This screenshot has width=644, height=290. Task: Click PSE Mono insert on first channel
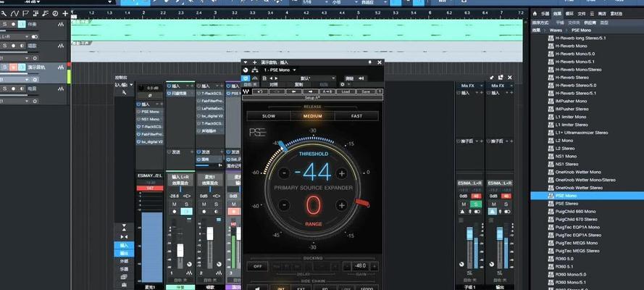pyautogui.click(x=149, y=112)
